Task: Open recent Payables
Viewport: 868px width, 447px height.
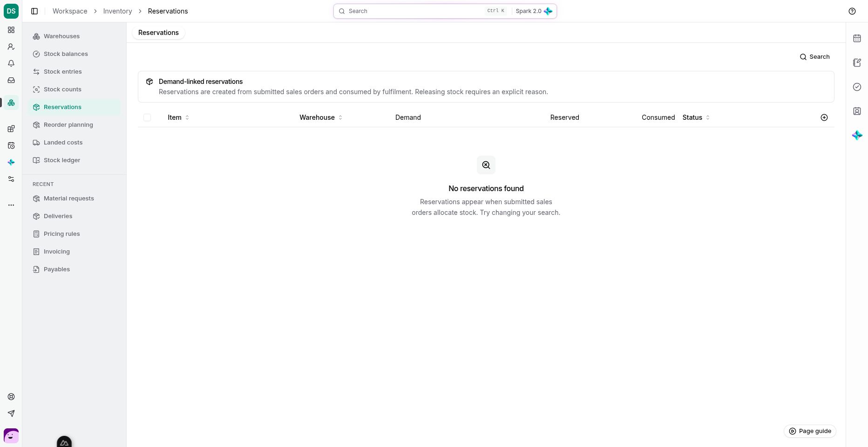Action: tap(74, 269)
